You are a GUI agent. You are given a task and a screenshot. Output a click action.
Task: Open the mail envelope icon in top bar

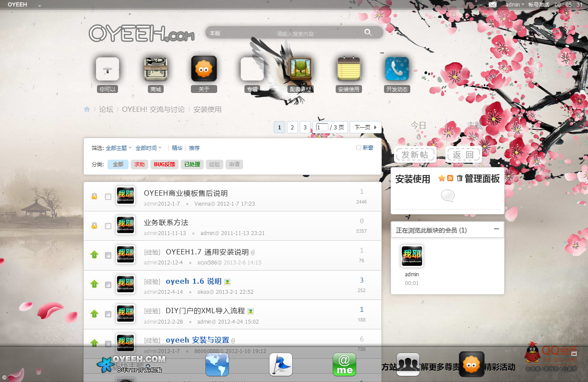(x=493, y=4)
